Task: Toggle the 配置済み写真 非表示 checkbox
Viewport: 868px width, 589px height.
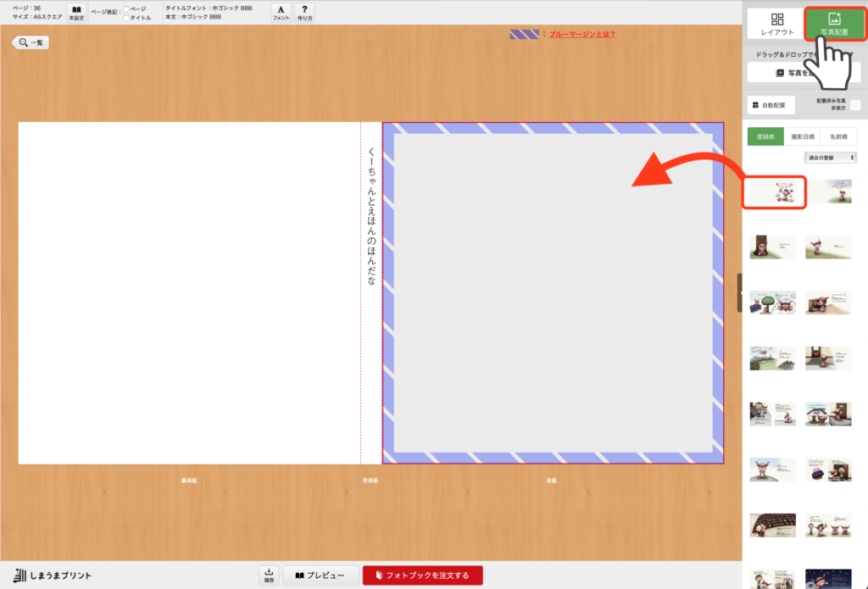Action: pos(854,105)
